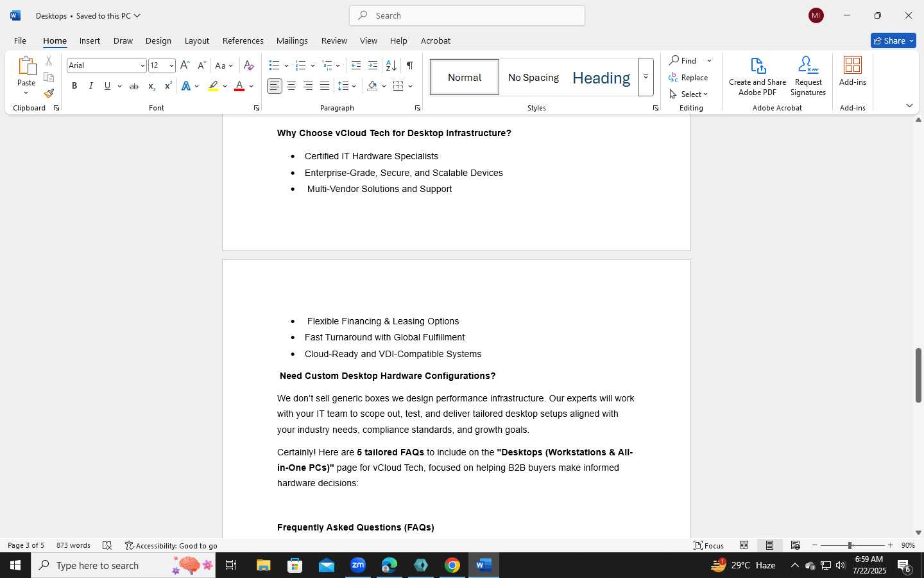Click the word count in status bar
The height and width of the screenshot is (578, 924).
point(73,545)
